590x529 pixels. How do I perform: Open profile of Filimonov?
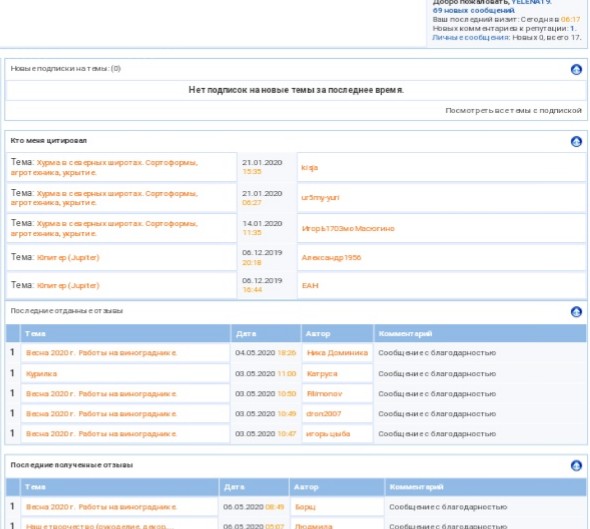324,394
